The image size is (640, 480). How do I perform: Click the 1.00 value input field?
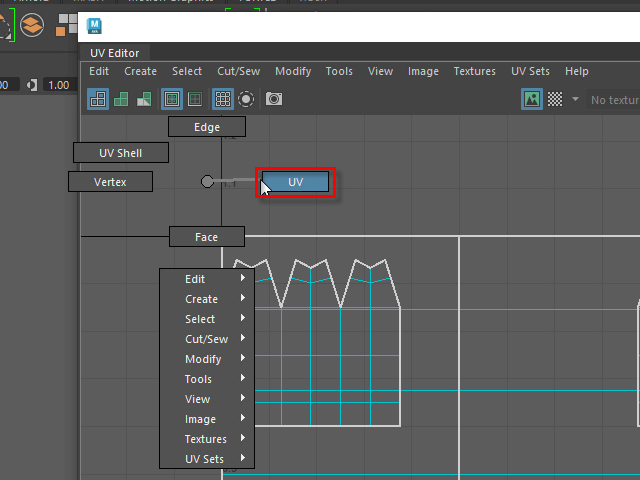(x=58, y=85)
